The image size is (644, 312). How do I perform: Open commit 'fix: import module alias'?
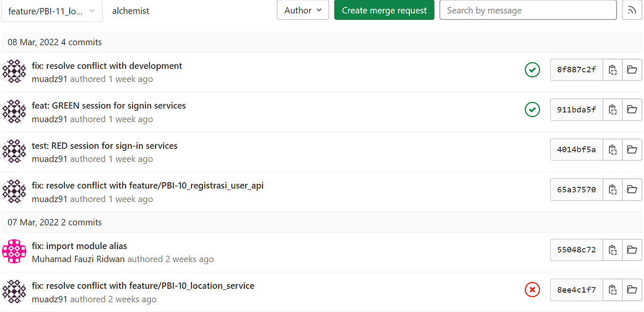(79, 246)
